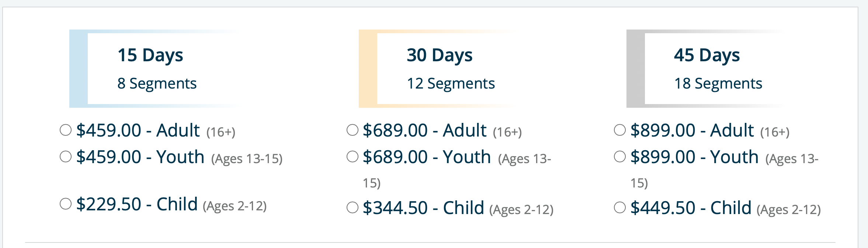Image resolution: width=868 pixels, height=248 pixels.
Task: Select the $459.00 Youth 15-day option
Action: click(66, 156)
